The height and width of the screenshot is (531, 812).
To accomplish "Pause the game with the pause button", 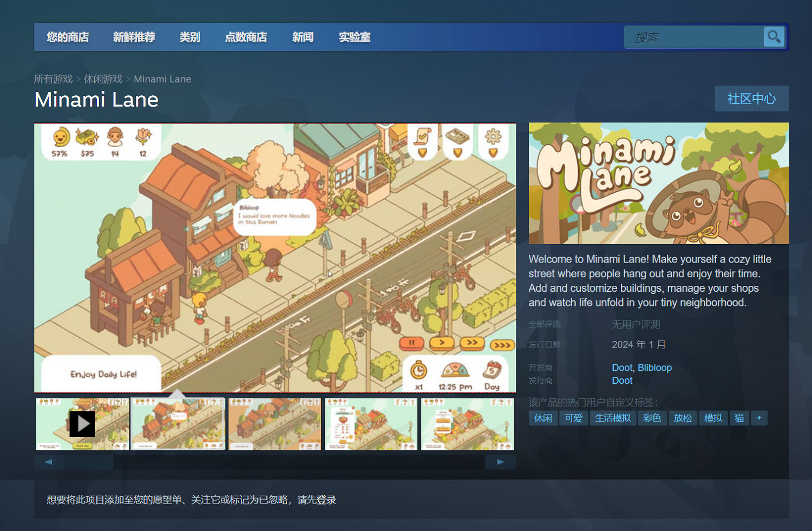I will 412,344.
